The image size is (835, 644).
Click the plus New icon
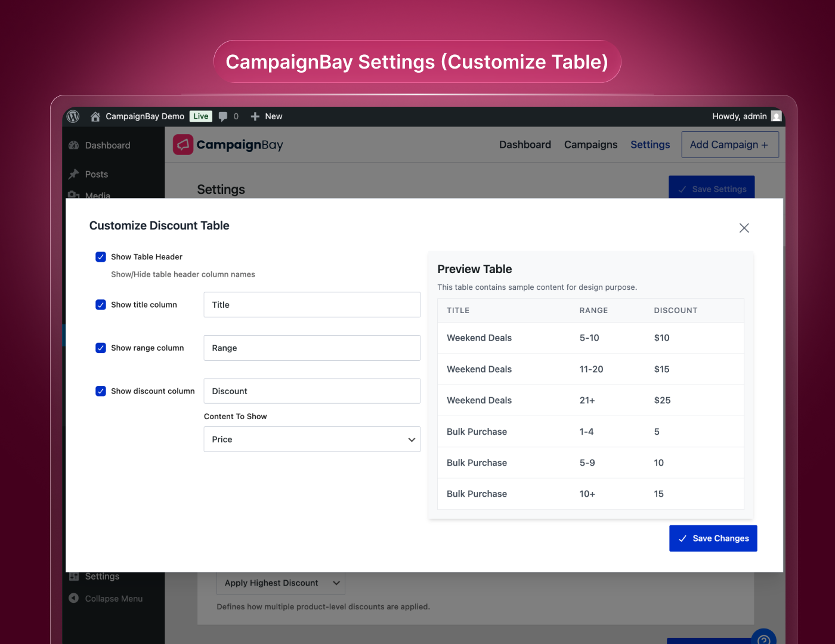(255, 116)
